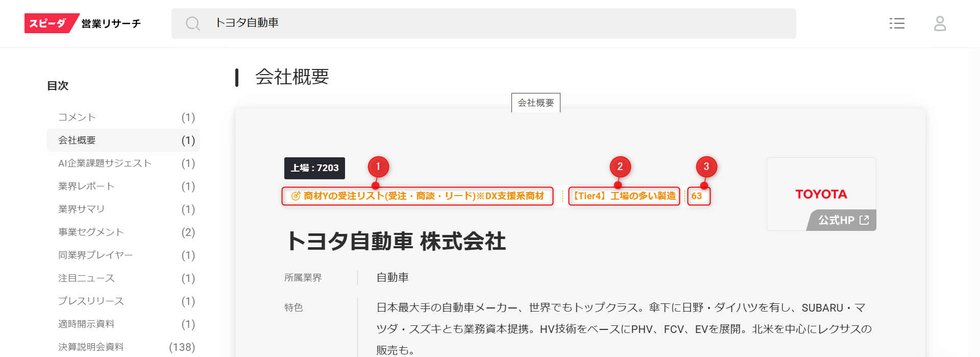Click the search field containing トヨタ自動車

pyautogui.click(x=490, y=23)
